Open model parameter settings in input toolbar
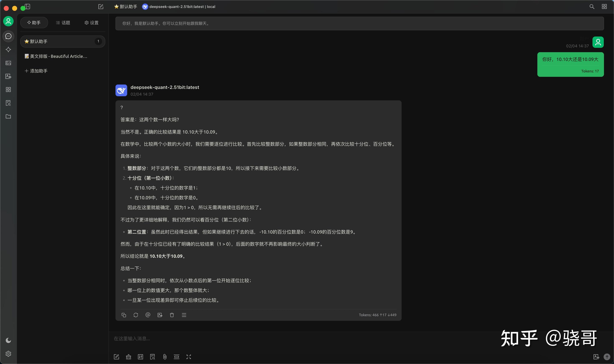614x364 pixels. (141, 357)
